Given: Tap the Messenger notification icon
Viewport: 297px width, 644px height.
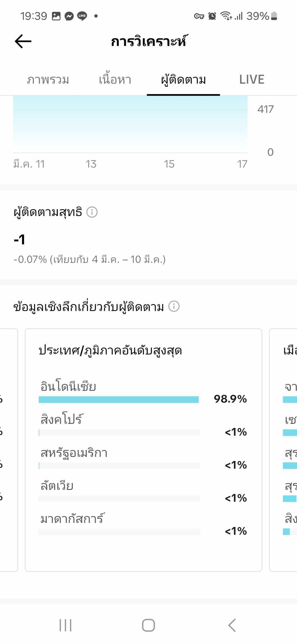Looking at the screenshot, I should coord(69,16).
